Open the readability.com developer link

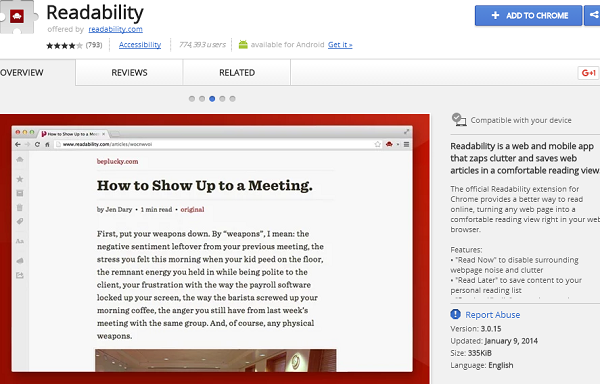click(116, 29)
